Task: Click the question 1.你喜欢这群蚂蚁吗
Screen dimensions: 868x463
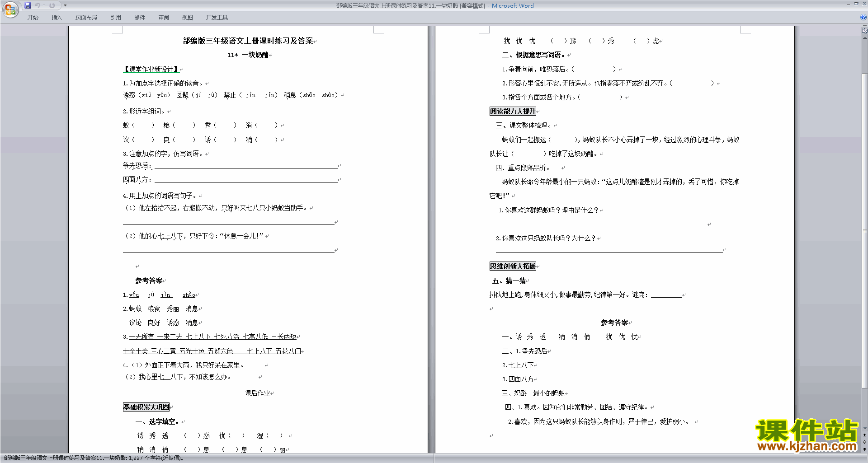Action: [549, 210]
